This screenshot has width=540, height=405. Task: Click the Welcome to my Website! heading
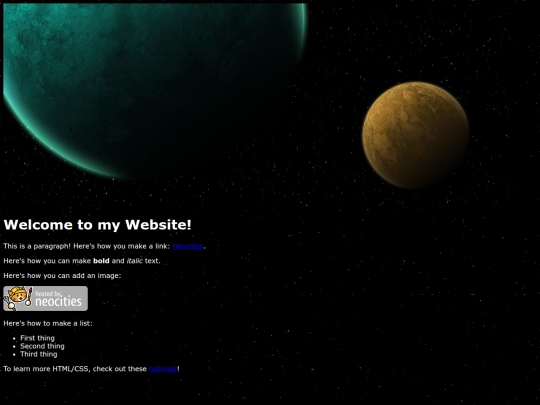[x=97, y=225]
